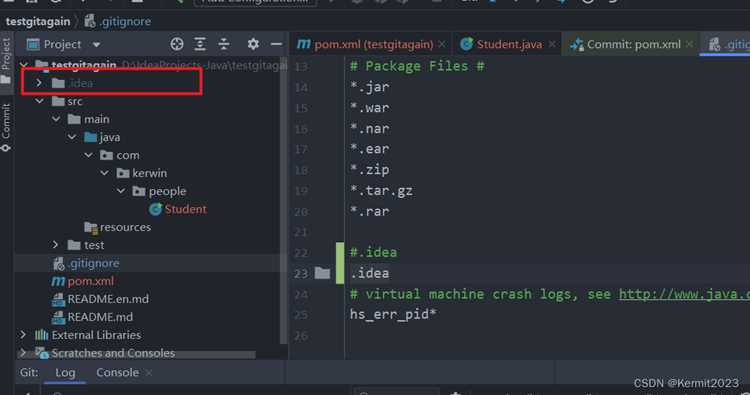Collapse the kerwin package
750x395 pixels.
click(105, 173)
